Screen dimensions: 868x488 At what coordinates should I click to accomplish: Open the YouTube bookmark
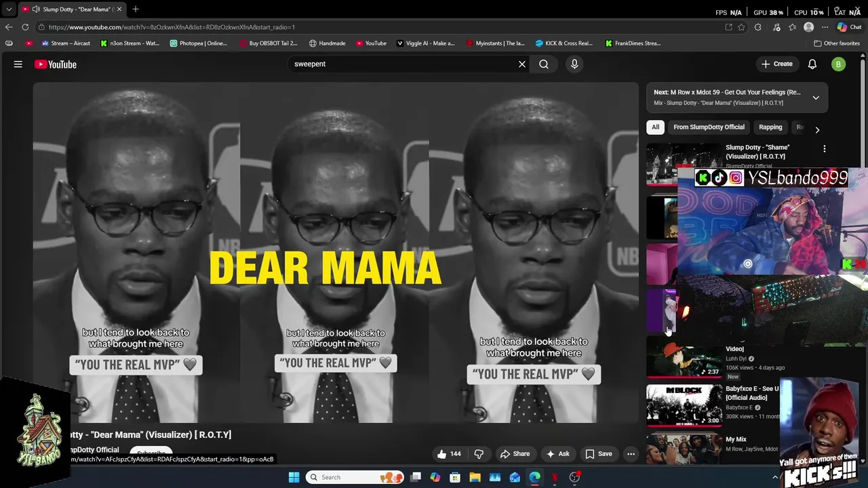tap(371, 43)
